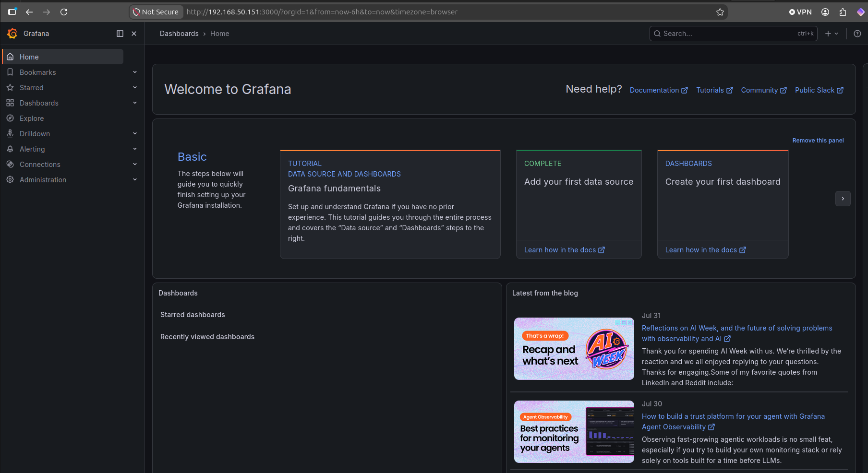Click the Bookmarks icon in the sidebar
Viewport: 868px width, 473px height.
[10, 72]
